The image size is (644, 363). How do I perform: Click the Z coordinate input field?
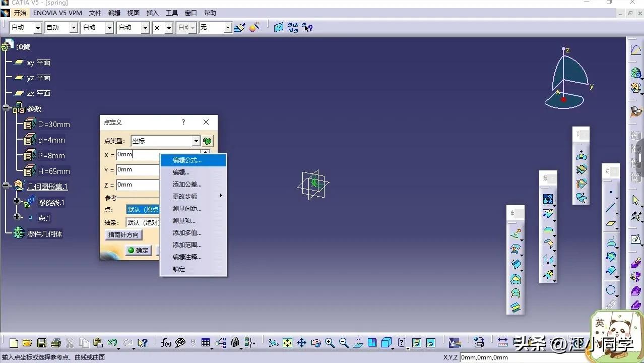click(138, 185)
